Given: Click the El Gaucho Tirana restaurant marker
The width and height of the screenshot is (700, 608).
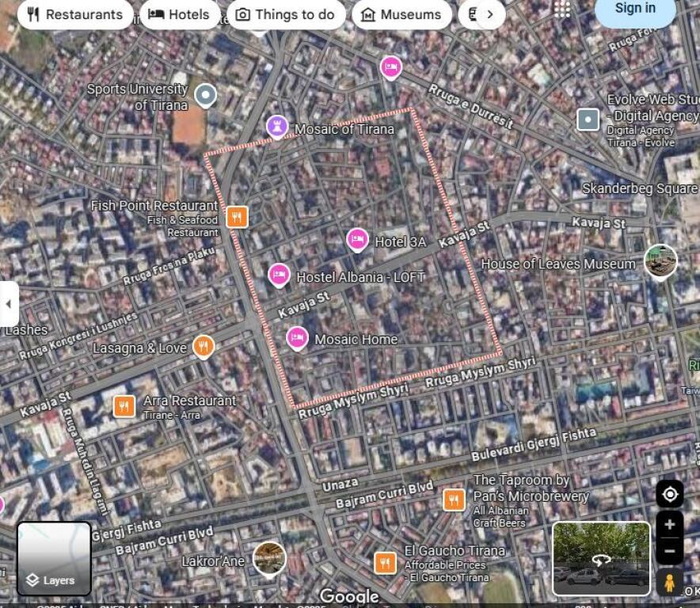Looking at the screenshot, I should click(384, 561).
